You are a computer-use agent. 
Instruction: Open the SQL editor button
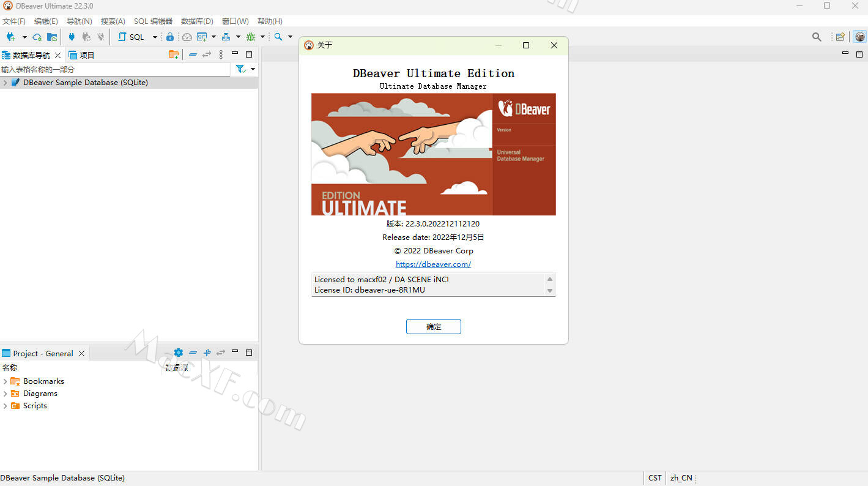pos(132,37)
